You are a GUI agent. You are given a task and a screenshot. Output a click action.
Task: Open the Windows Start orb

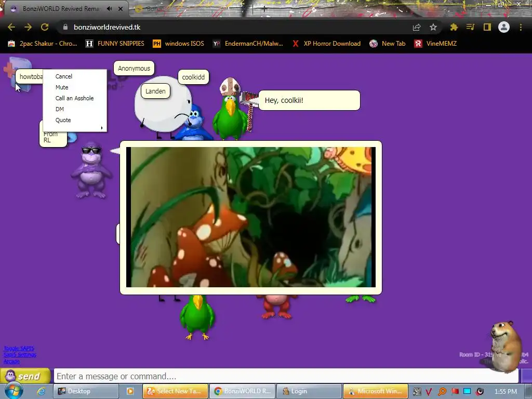[x=14, y=391]
